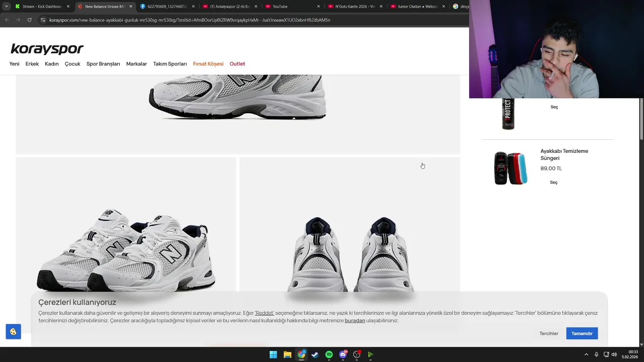The image size is (644, 362).
Task: Select Seç for Ayakkabı Temizleme Süngeri
Action: pyautogui.click(x=553, y=182)
